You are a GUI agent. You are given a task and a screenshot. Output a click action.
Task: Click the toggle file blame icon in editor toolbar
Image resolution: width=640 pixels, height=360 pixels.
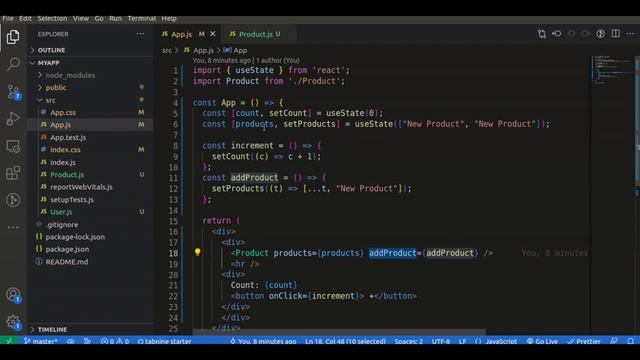(x=600, y=34)
